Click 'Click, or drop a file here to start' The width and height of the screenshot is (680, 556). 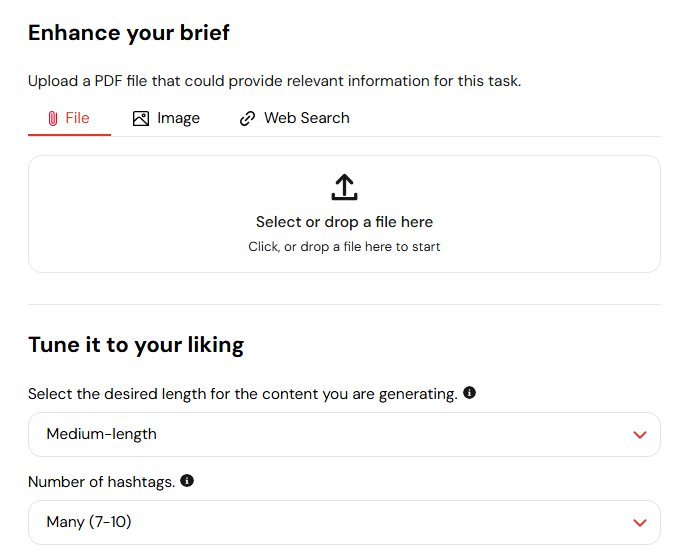344,246
